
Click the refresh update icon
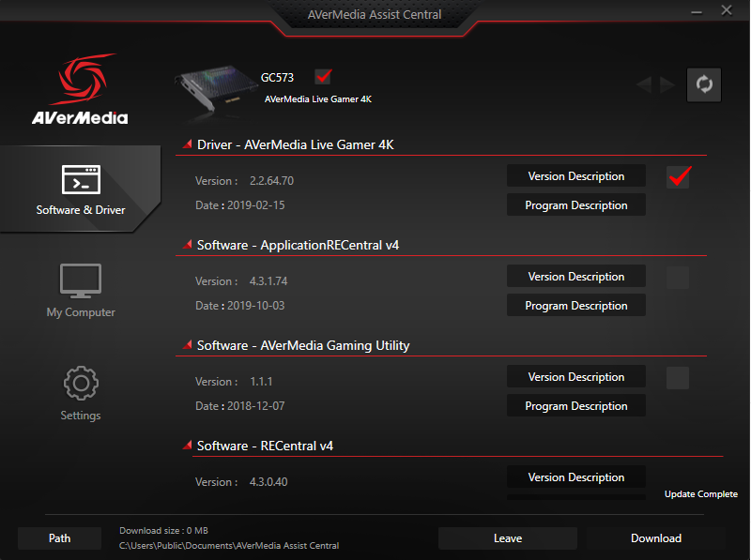pyautogui.click(x=703, y=84)
